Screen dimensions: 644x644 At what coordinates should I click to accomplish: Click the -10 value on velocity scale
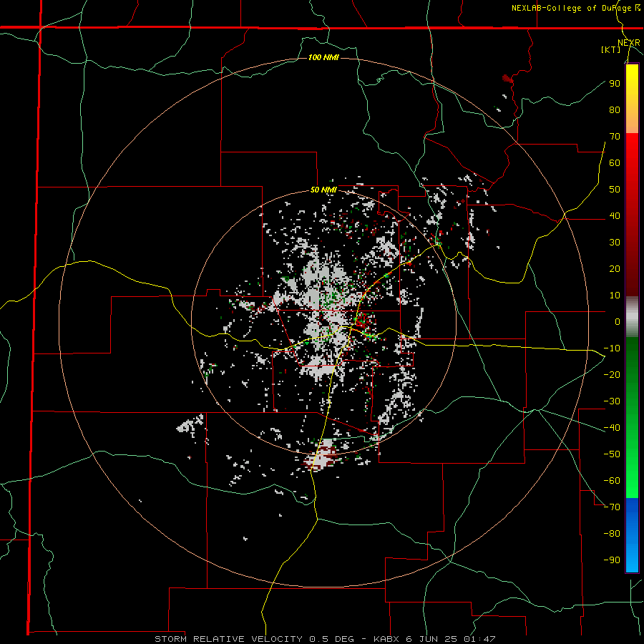pyautogui.click(x=612, y=348)
